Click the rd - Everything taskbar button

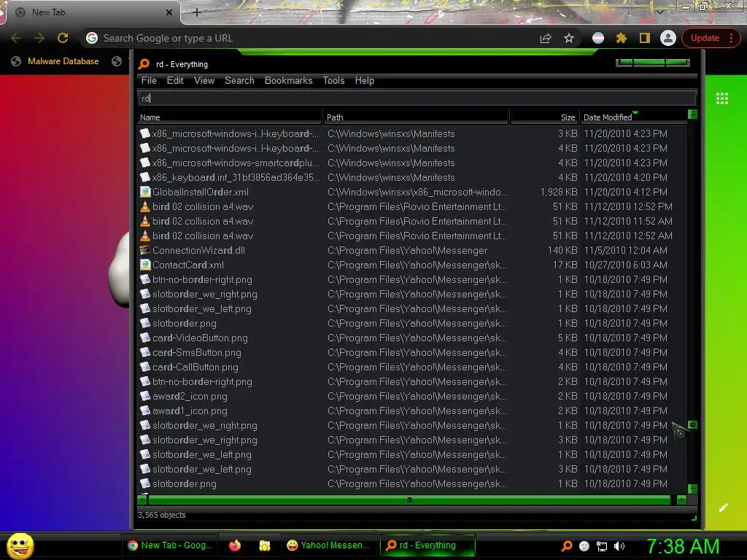427,545
